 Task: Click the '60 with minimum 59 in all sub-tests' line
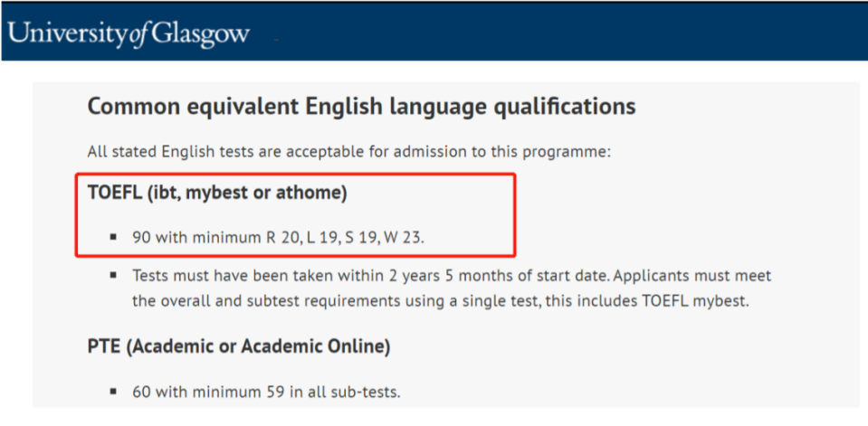(x=266, y=393)
